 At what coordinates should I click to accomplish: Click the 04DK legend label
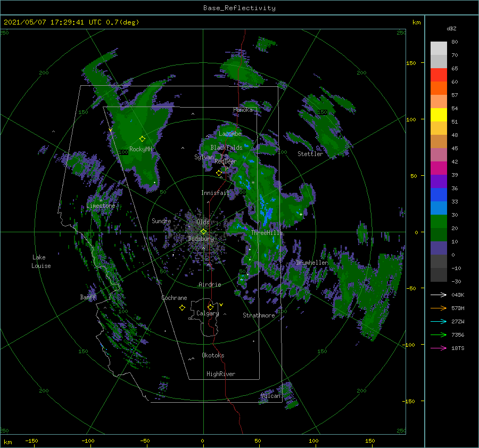[x=458, y=295]
